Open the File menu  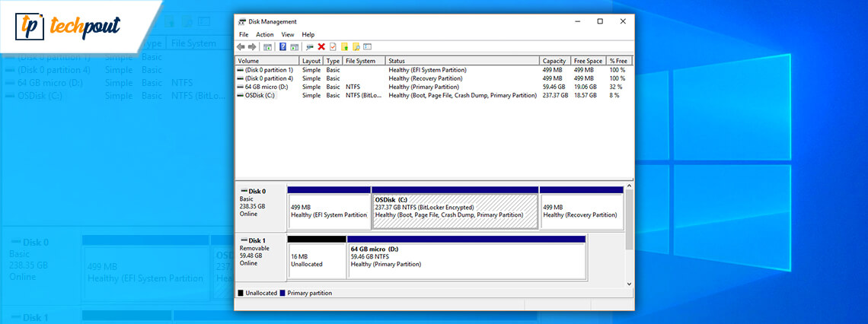(x=244, y=34)
